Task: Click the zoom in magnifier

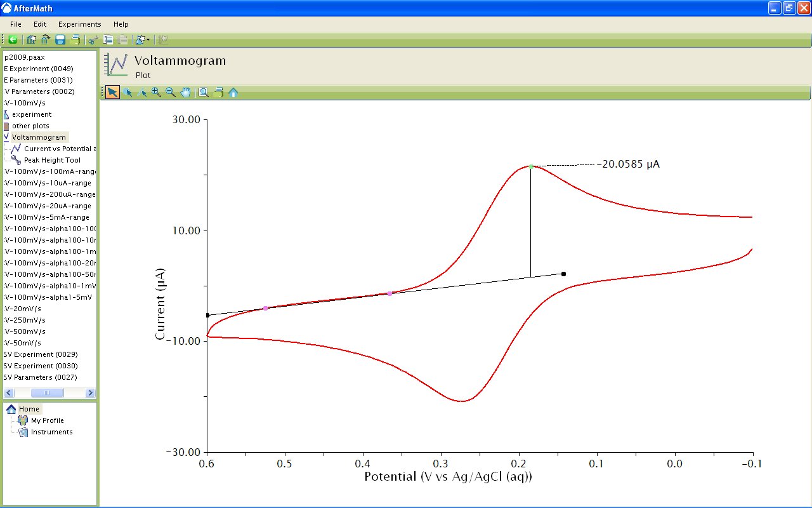Action: [x=156, y=92]
